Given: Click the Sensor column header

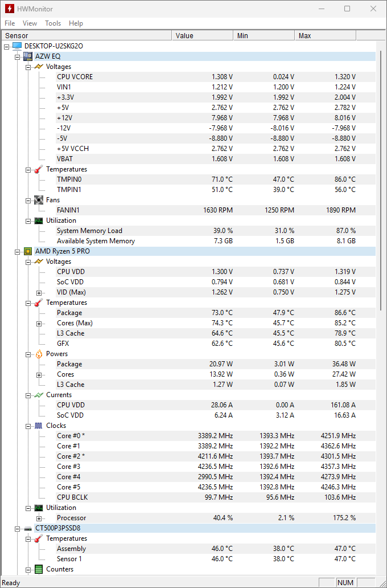Looking at the screenshot, I should coord(85,36).
